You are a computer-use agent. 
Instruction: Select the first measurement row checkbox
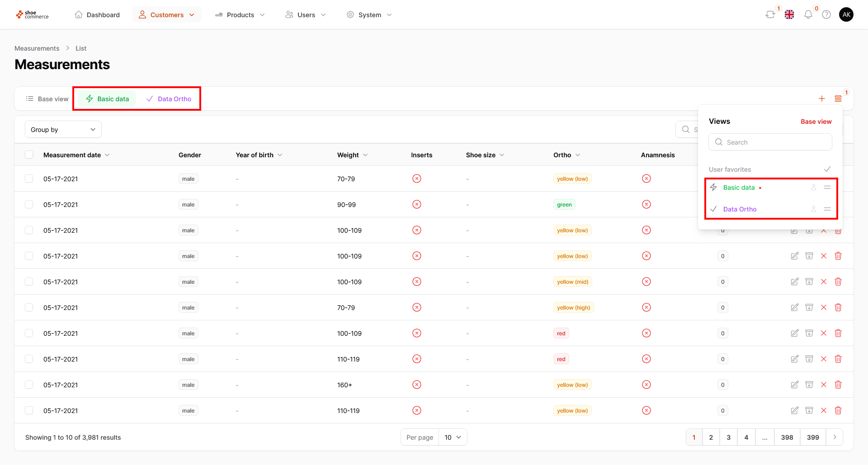[29, 178]
